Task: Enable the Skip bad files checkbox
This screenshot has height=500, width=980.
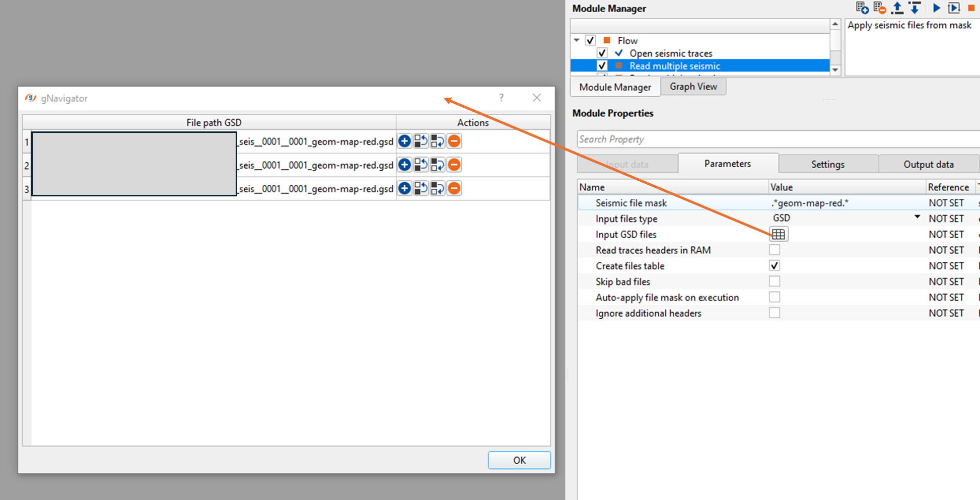Action: click(775, 281)
